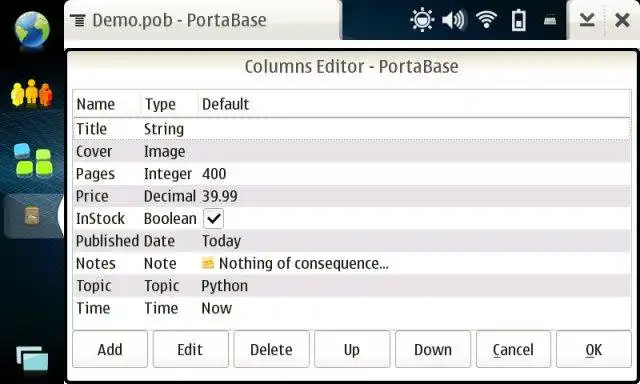Check the battery status icon
The height and width of the screenshot is (384, 640).
518,20
